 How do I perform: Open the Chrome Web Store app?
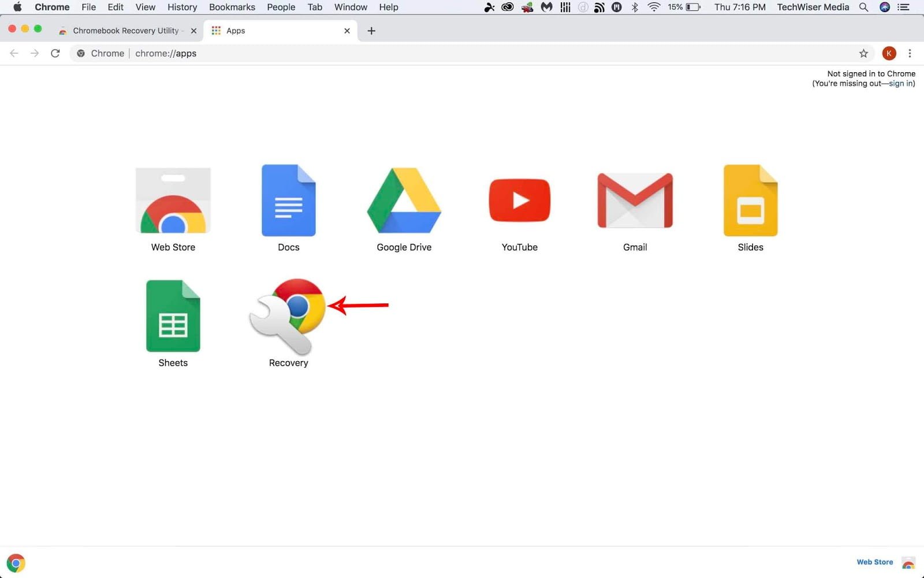[x=173, y=201]
